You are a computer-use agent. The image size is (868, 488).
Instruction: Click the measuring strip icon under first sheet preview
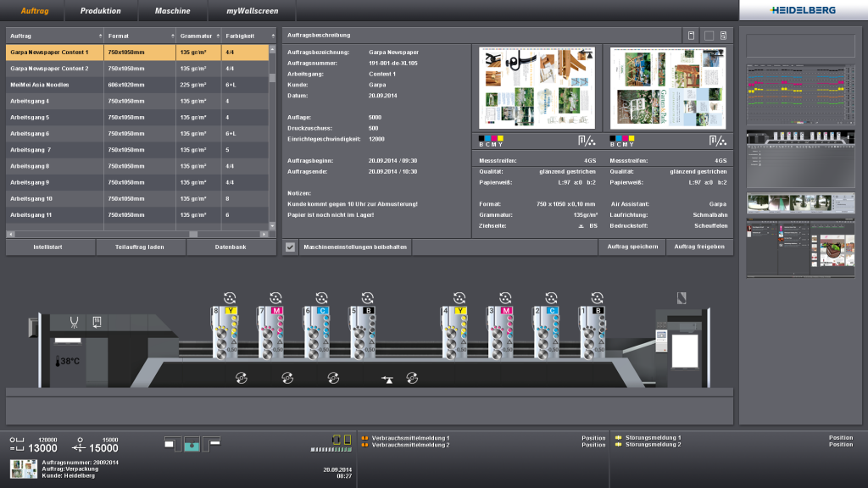pos(587,141)
